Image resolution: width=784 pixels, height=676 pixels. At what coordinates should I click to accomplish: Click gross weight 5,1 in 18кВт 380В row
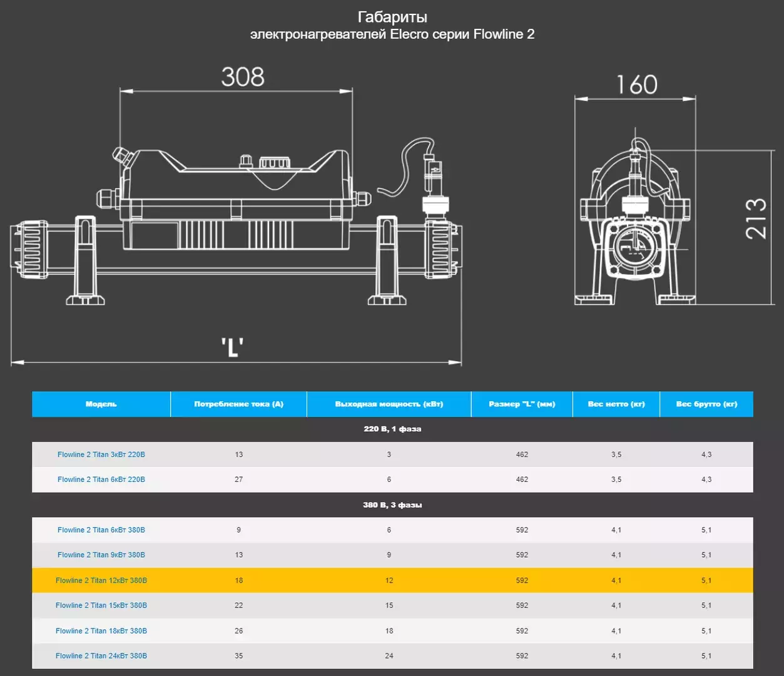pos(706,631)
